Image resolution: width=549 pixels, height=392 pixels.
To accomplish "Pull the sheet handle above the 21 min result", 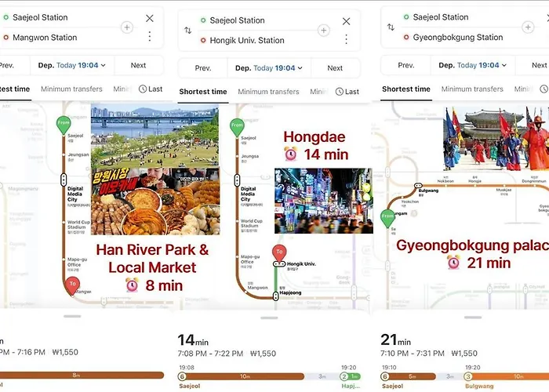I will tap(473, 318).
